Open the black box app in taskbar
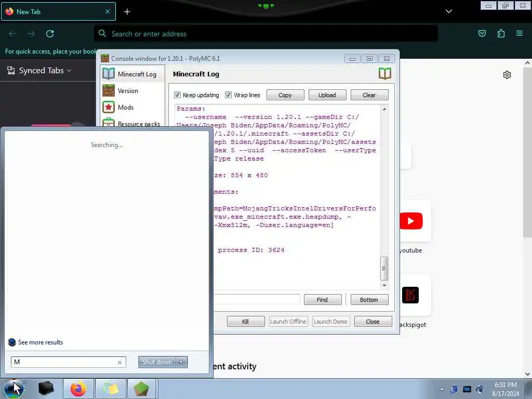Viewport: 532px width, 399px height. pyautogui.click(x=46, y=389)
